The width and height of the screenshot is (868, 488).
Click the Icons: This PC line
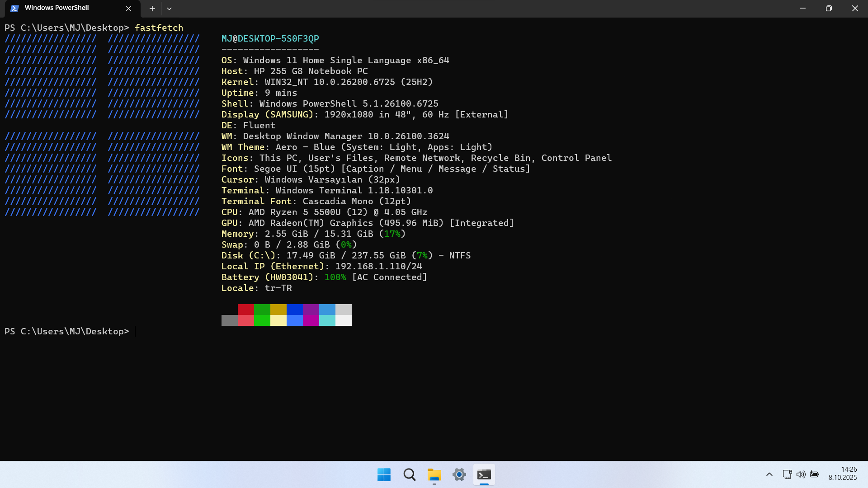coord(417,158)
